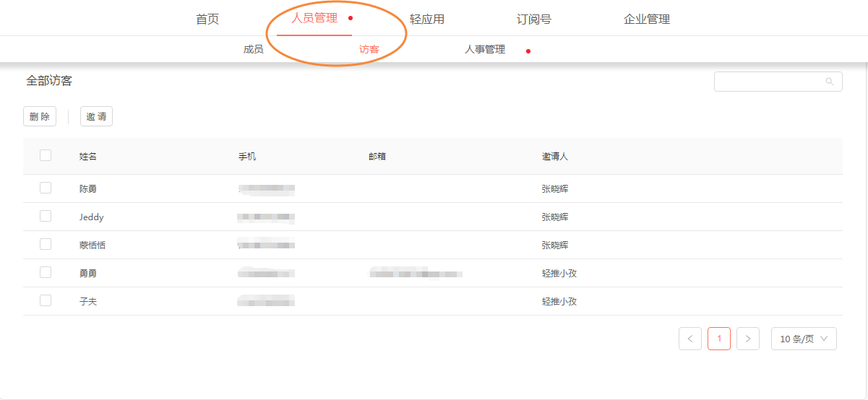Open the 10 条/页 page size dropdown
This screenshot has height=400, width=868.
(x=804, y=339)
